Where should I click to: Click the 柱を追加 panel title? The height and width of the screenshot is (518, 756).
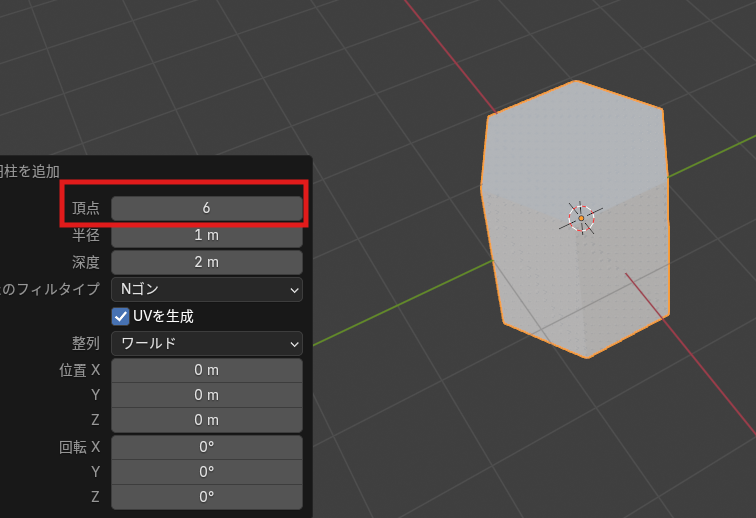click(29, 171)
